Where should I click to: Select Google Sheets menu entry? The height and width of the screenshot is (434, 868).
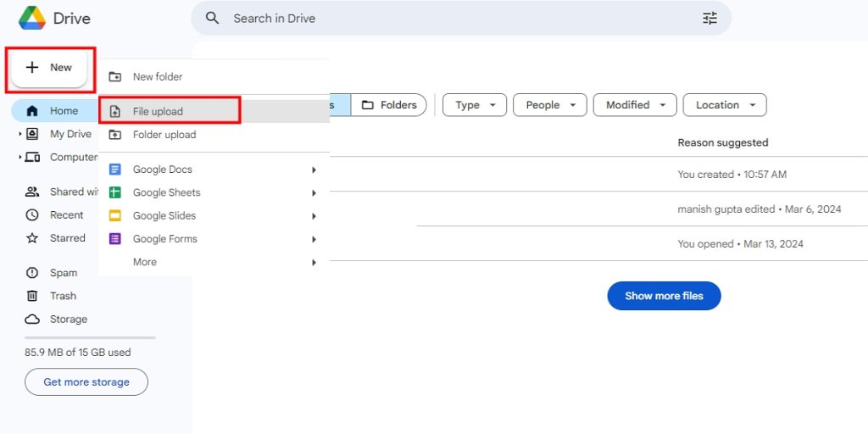214,192
